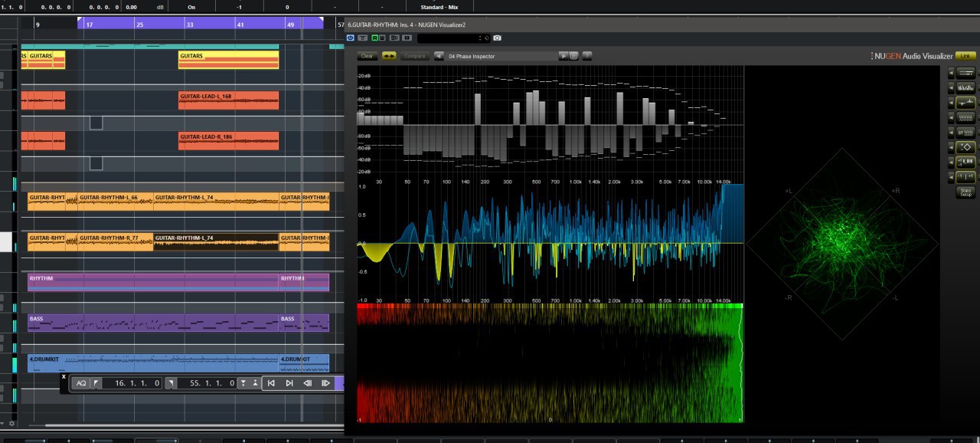Toggle the yellow double-arrow button
Screen dimensions: 980x443
pyautogui.click(x=389, y=56)
